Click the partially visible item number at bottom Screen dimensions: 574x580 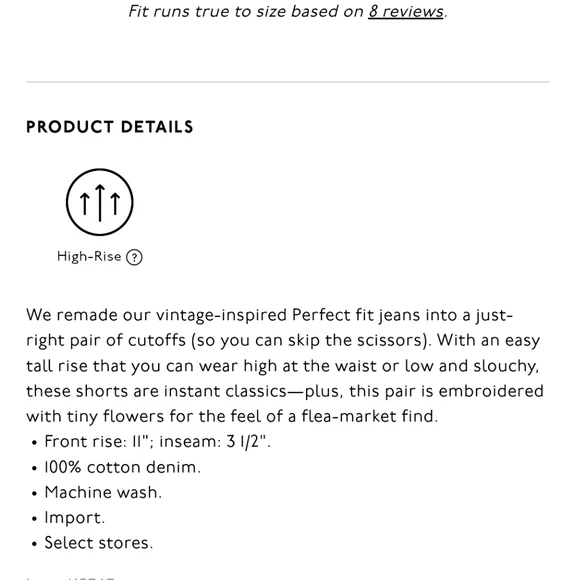tap(70, 577)
